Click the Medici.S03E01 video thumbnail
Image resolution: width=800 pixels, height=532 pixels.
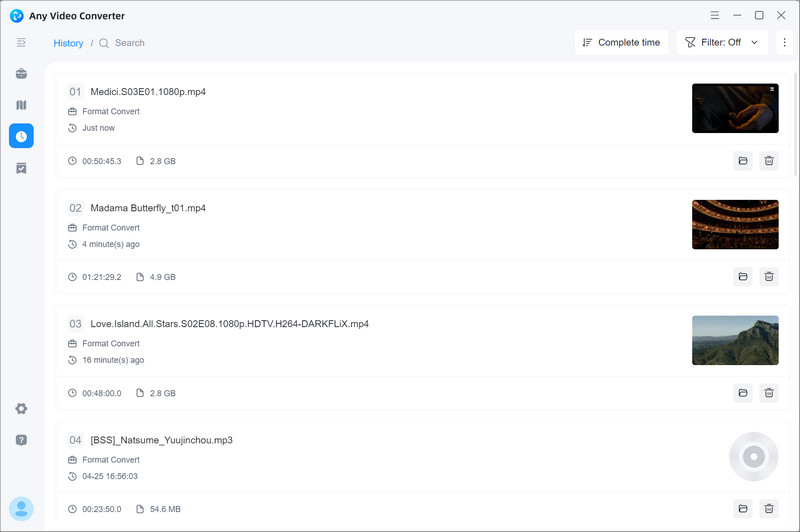click(735, 108)
